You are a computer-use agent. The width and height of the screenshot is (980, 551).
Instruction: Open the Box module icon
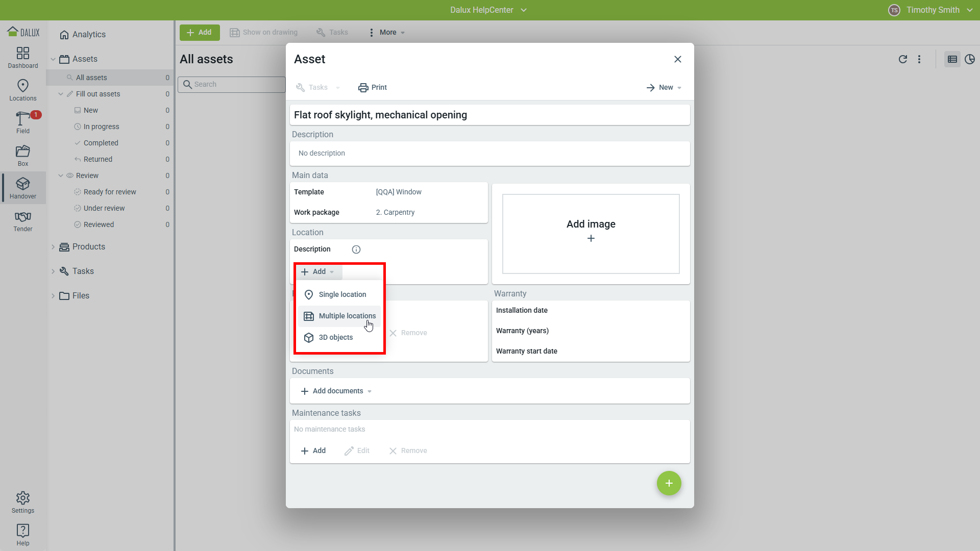(23, 155)
